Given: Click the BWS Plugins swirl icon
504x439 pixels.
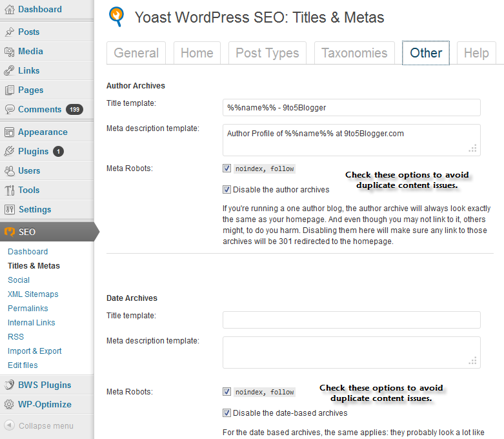Looking at the screenshot, I should pos(9,385).
